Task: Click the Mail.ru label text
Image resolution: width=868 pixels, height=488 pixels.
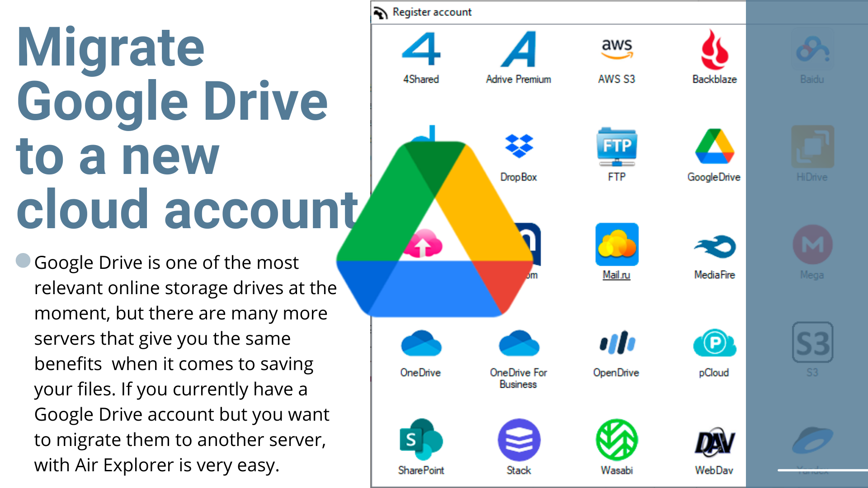Action: [616, 275]
